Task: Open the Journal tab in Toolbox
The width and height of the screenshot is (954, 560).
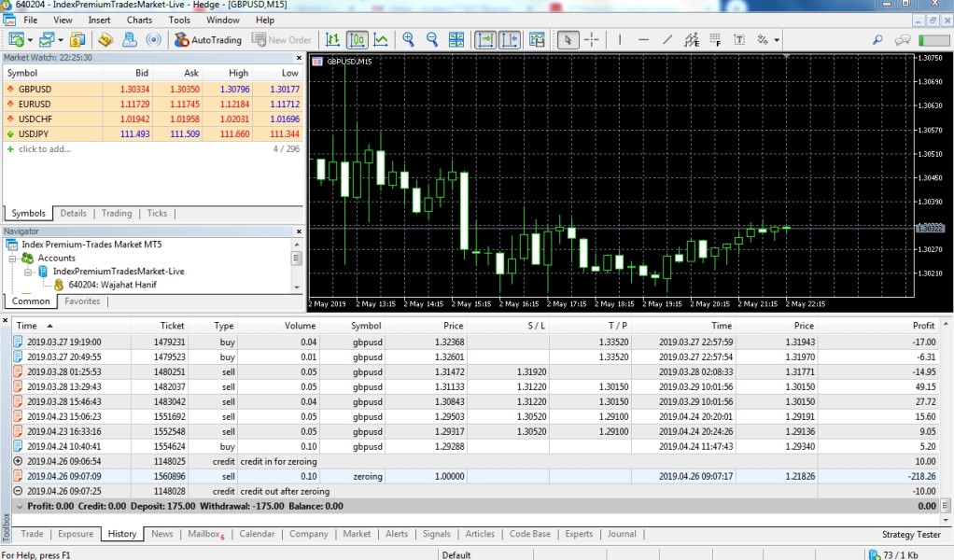Action: click(621, 534)
